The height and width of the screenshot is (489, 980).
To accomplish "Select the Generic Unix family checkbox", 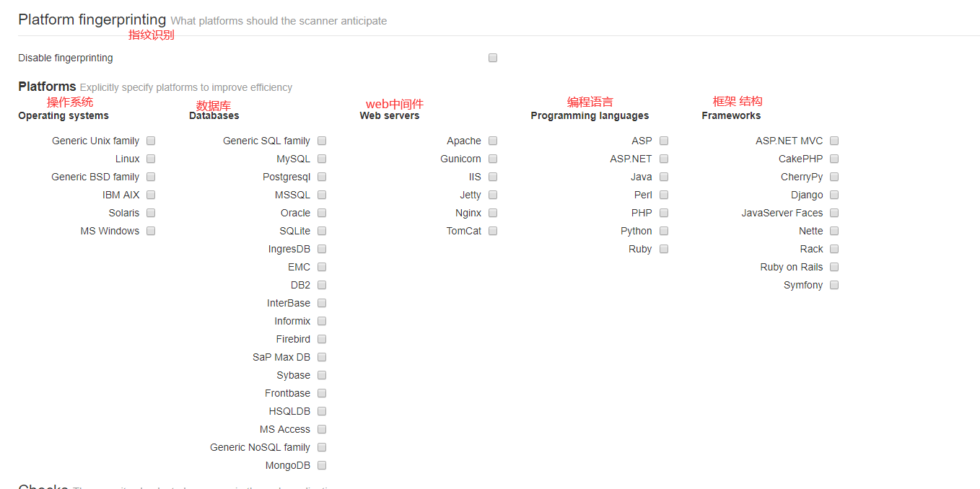I will [x=151, y=141].
